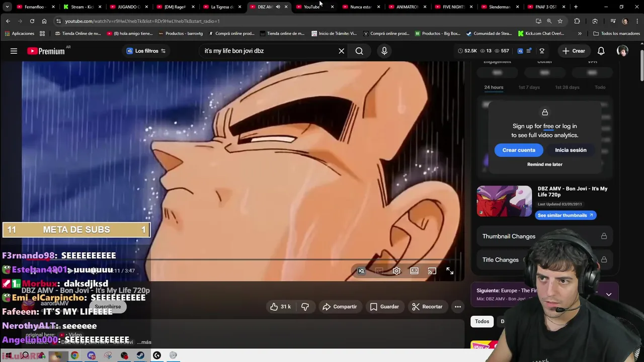Select the 24 hours tab
Image resolution: width=644 pixels, height=362 pixels.
coord(494,87)
